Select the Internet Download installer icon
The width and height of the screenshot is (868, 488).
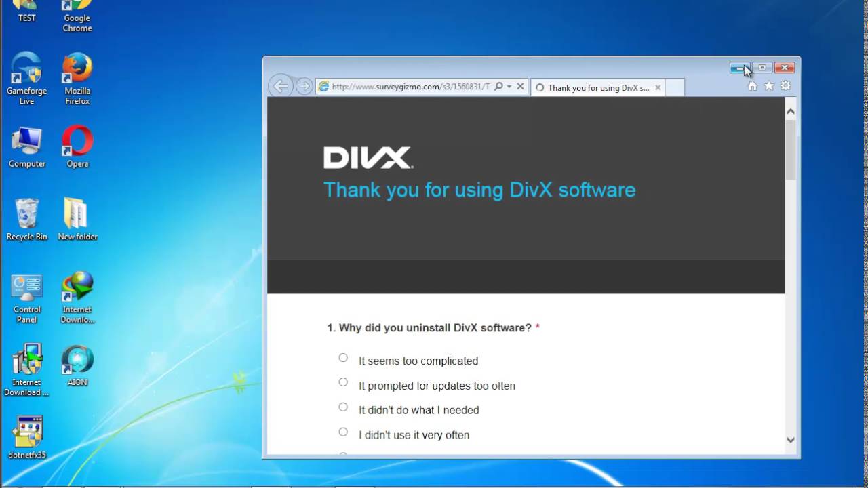[x=27, y=370]
